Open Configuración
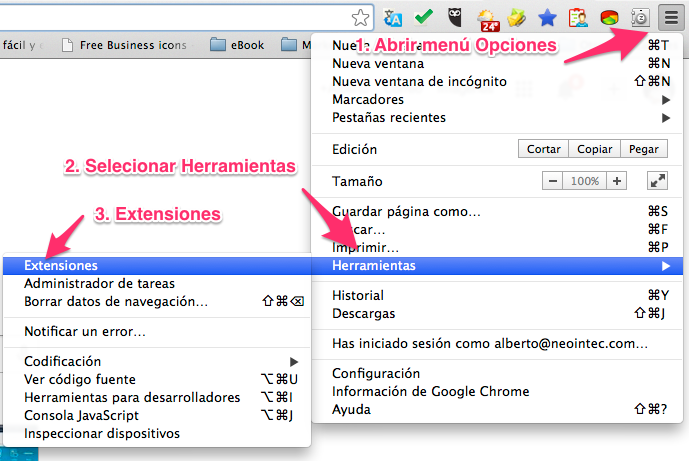 497,373
